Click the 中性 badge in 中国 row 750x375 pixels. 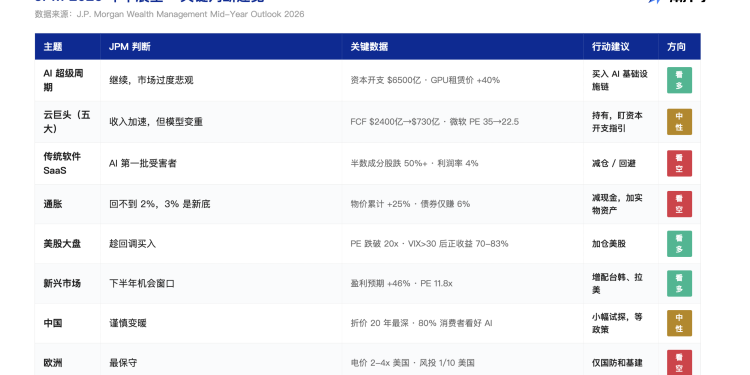(x=679, y=323)
